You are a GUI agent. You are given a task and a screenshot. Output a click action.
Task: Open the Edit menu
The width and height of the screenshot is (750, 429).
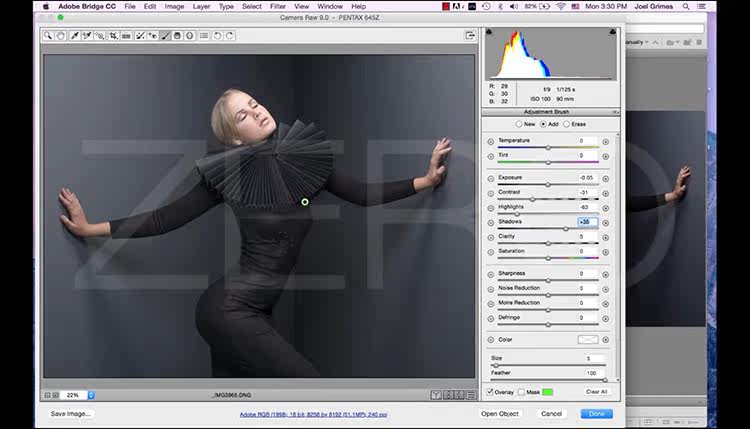150,6
